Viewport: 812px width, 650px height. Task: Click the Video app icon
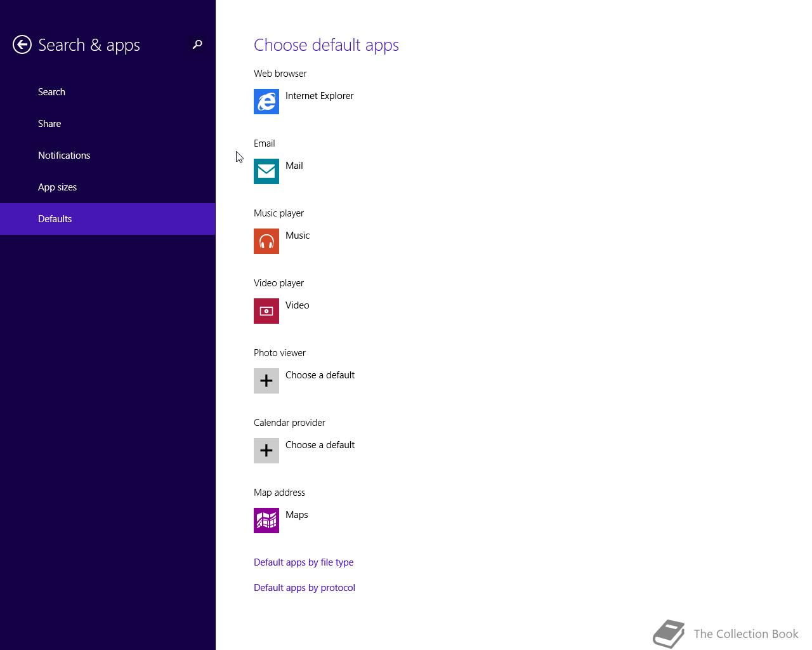[266, 311]
